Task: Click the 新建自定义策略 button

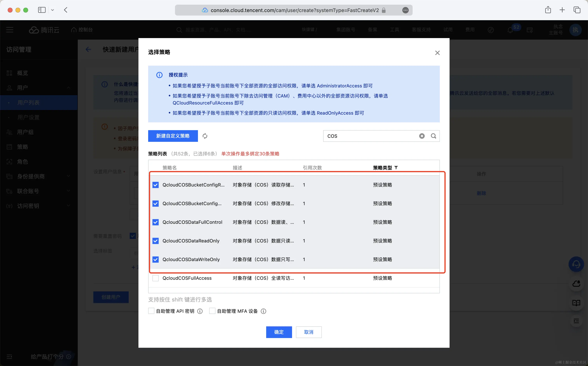Action: [173, 136]
